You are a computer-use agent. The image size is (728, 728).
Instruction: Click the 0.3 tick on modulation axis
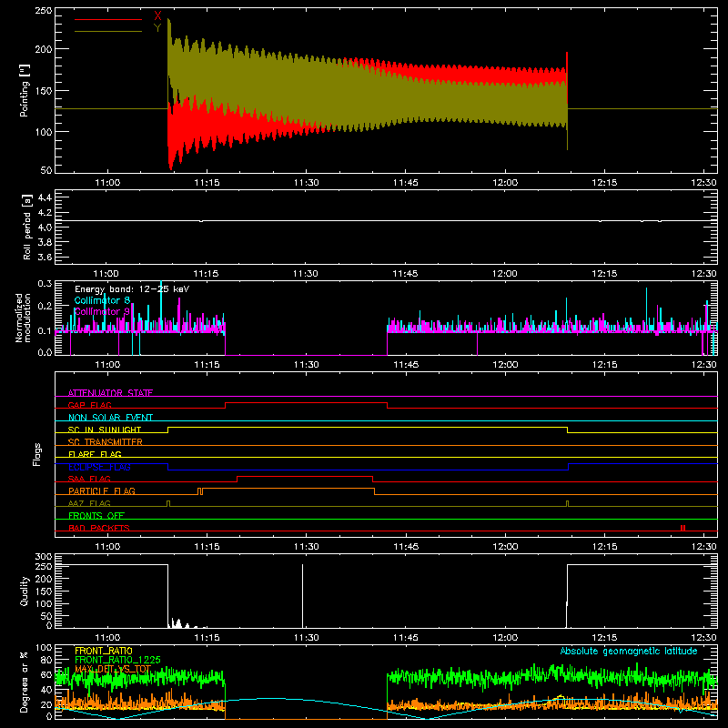pos(45,283)
